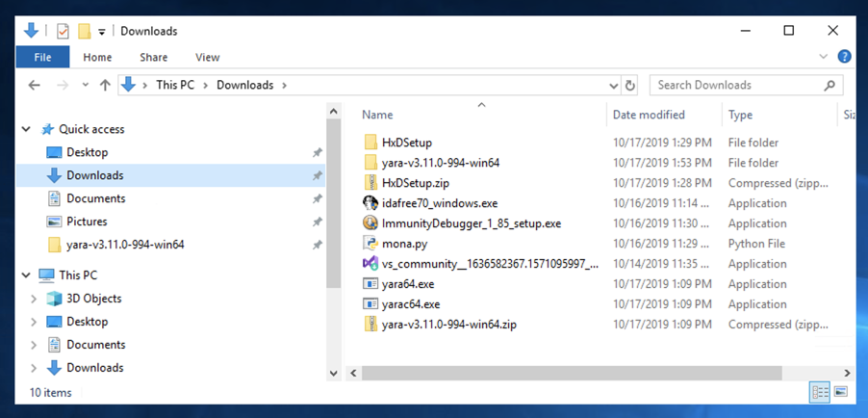
Task: Click the pin icon next to Pictures
Action: [x=317, y=222]
